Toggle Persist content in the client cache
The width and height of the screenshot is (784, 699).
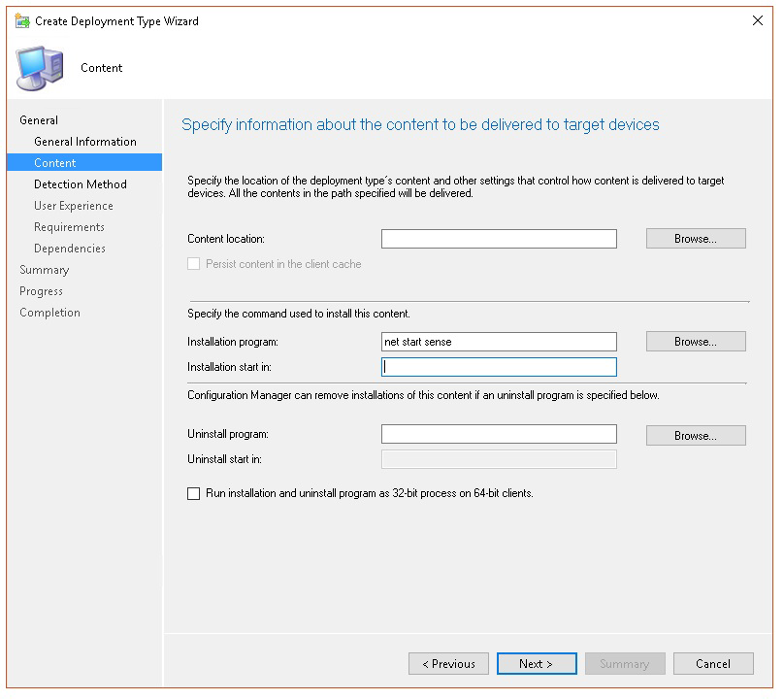pyautogui.click(x=193, y=264)
